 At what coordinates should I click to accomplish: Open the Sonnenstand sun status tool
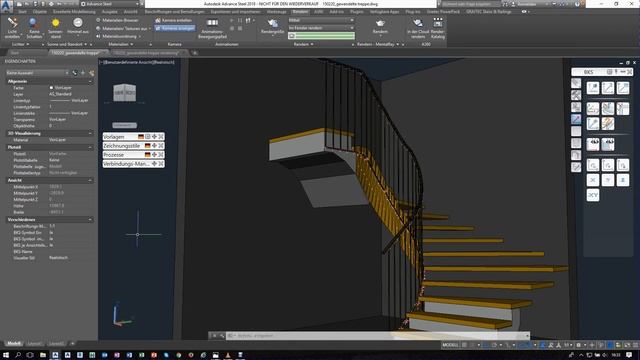[56, 28]
